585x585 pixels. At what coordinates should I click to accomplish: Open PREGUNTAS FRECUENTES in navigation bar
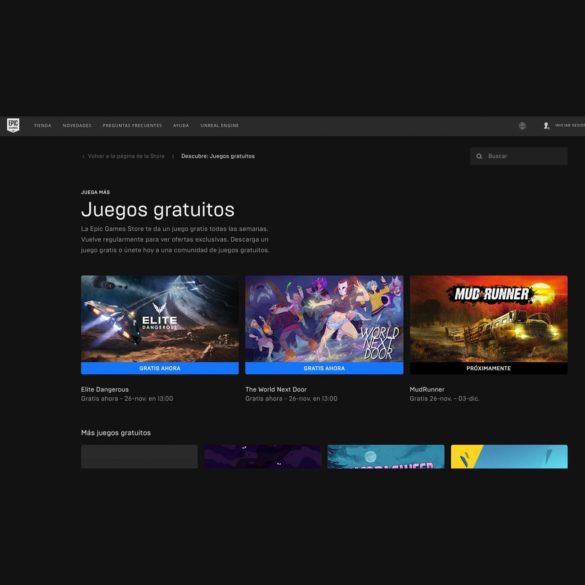click(132, 126)
